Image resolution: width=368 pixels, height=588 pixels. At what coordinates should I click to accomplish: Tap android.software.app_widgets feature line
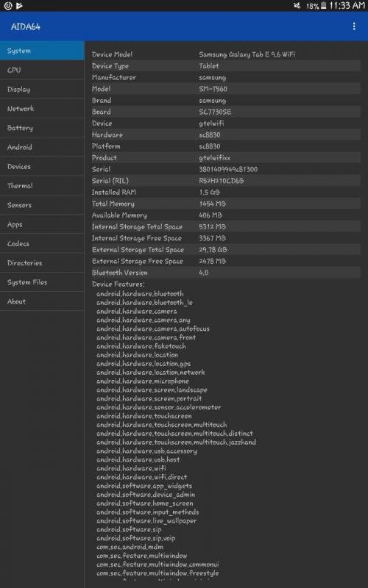coord(144,486)
